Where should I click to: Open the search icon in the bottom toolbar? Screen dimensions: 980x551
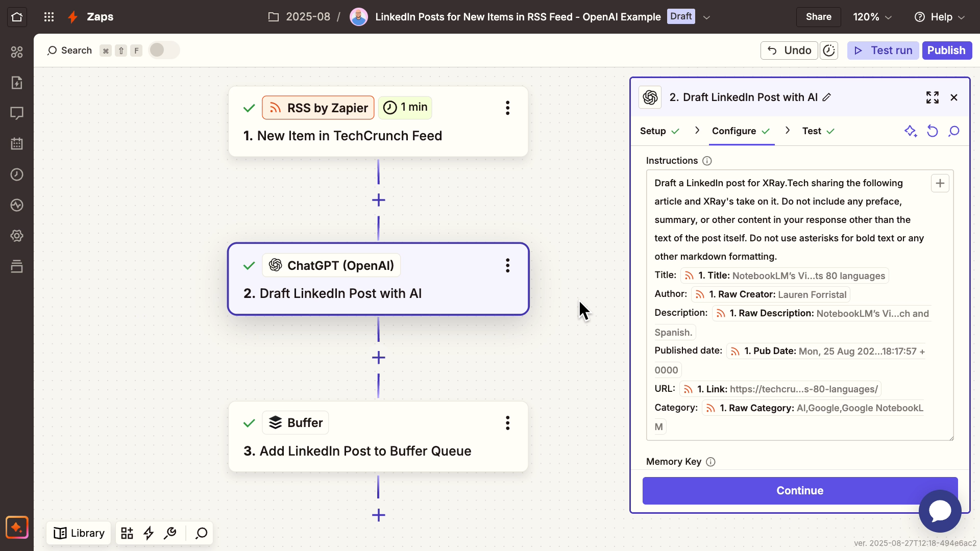201,533
